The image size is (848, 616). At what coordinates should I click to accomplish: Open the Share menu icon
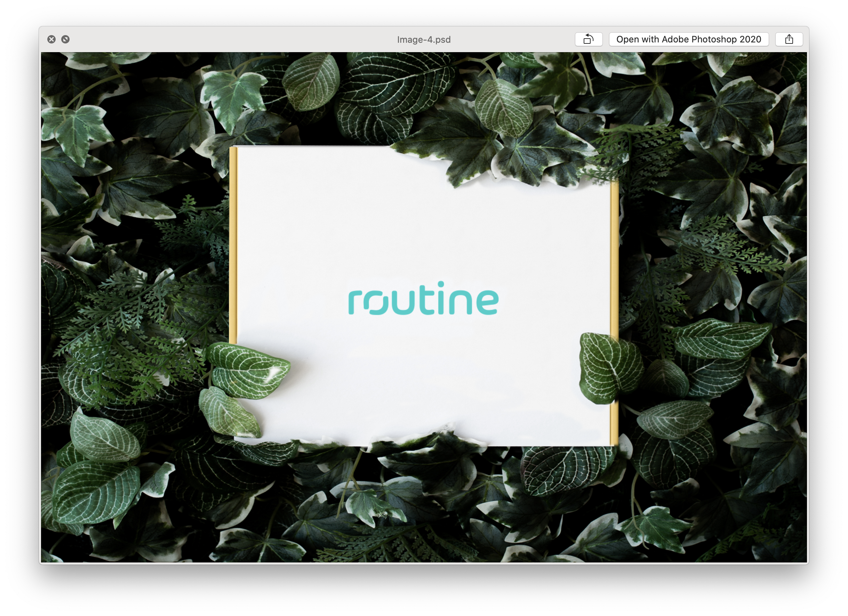pyautogui.click(x=789, y=39)
